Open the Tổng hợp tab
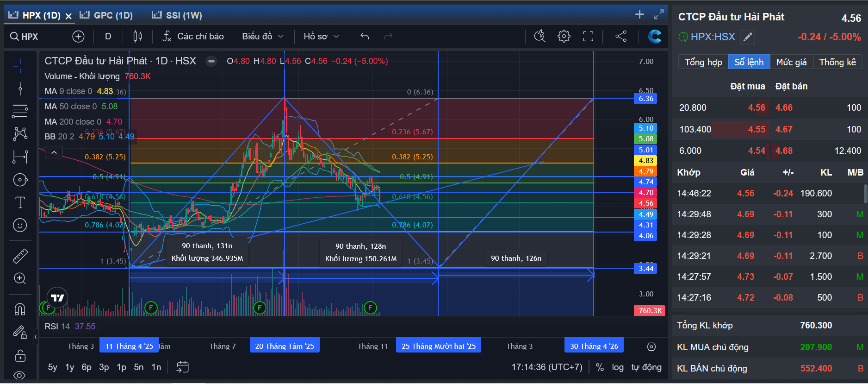This screenshot has height=384, width=868. point(703,62)
